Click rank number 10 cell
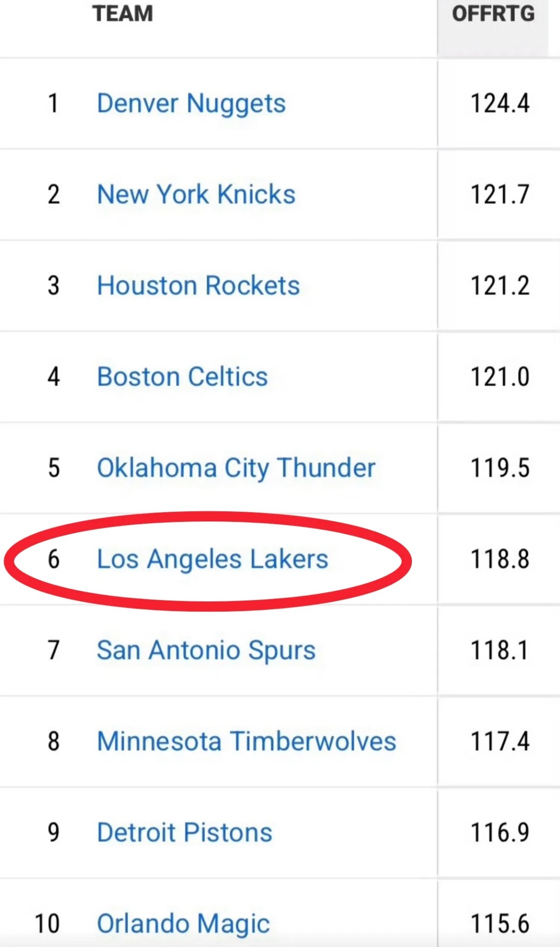This screenshot has width=560, height=947. 47,924
